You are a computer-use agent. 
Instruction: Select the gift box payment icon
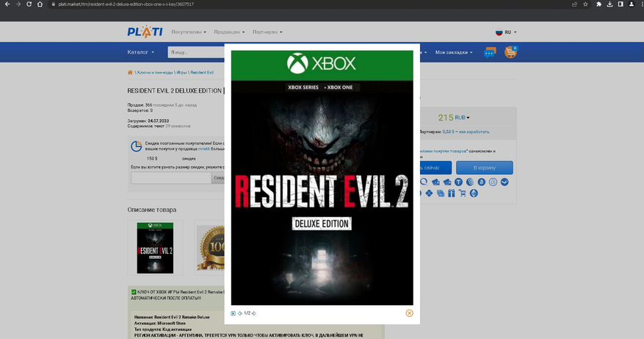pyautogui.click(x=452, y=193)
